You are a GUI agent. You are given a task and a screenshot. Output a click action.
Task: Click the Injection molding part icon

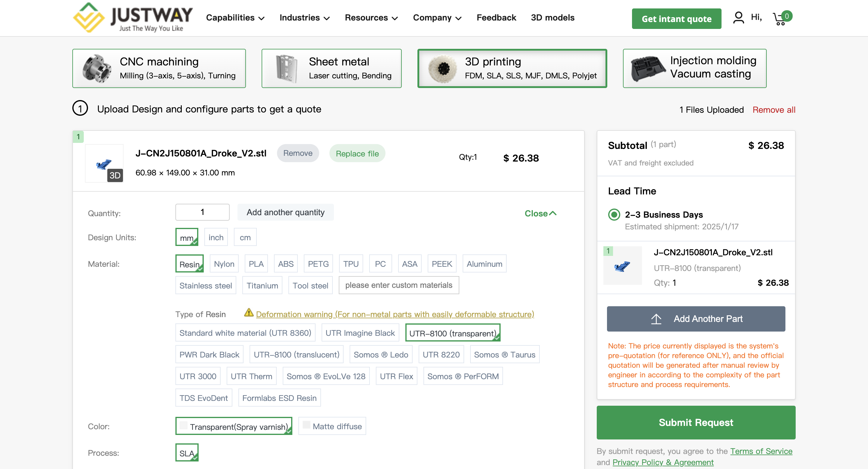pos(647,68)
